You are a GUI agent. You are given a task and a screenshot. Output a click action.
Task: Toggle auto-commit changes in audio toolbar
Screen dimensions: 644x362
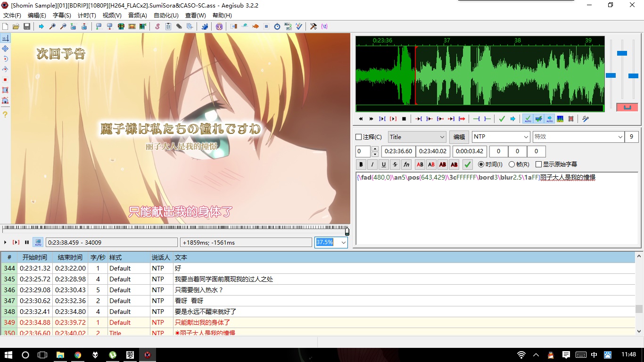pos(528,119)
